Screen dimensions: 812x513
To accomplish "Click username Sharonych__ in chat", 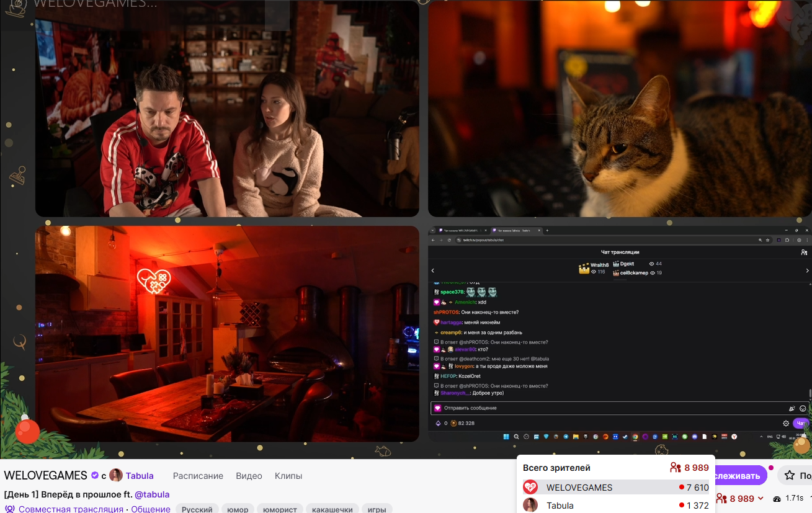I will pos(456,393).
